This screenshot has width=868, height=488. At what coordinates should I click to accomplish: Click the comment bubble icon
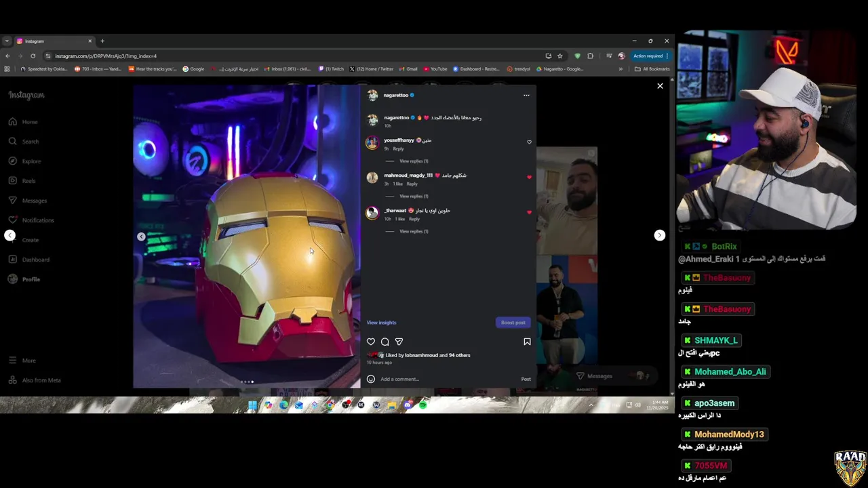coord(384,342)
